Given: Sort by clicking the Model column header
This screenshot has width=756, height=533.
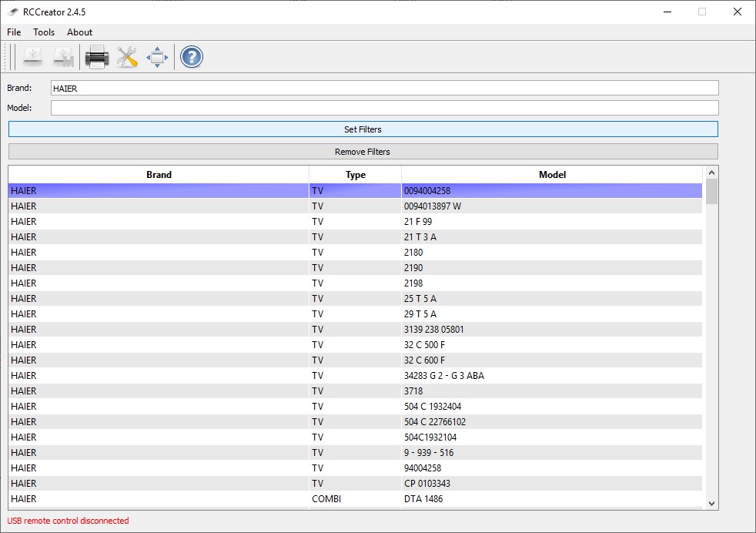Looking at the screenshot, I should point(552,174).
